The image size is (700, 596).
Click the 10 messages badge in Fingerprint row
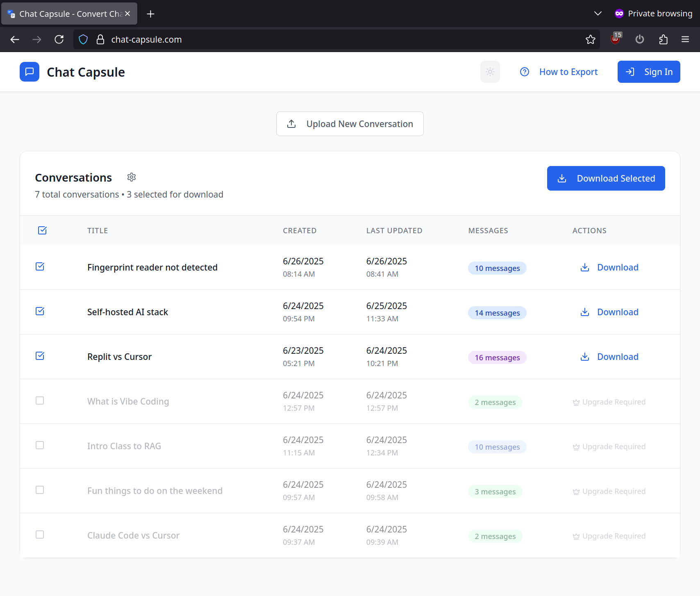497,268
